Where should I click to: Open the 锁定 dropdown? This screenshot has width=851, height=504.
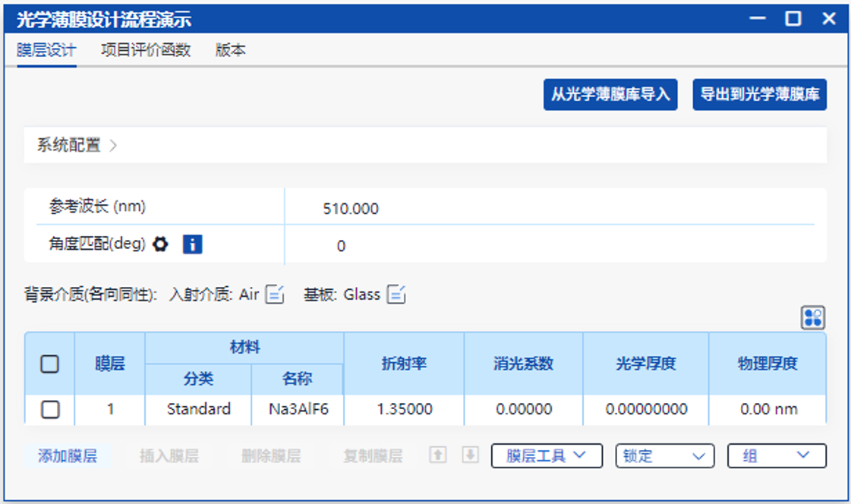664,455
